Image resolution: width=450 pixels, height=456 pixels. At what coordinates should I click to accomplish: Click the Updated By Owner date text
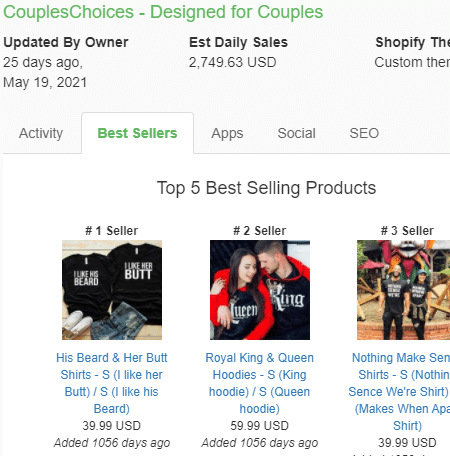pyautogui.click(x=45, y=72)
